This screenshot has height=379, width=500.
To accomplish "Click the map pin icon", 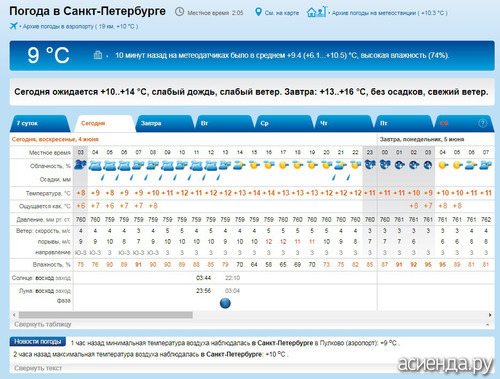I will 258,12.
